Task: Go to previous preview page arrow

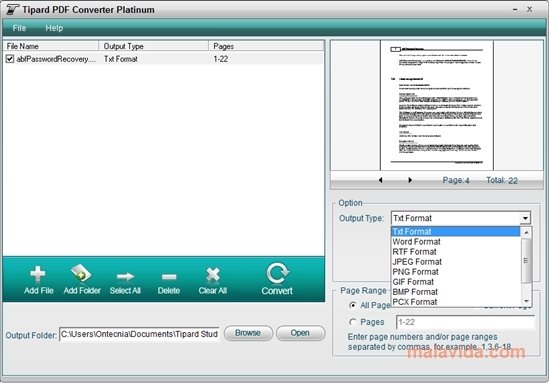Action: pyautogui.click(x=381, y=180)
